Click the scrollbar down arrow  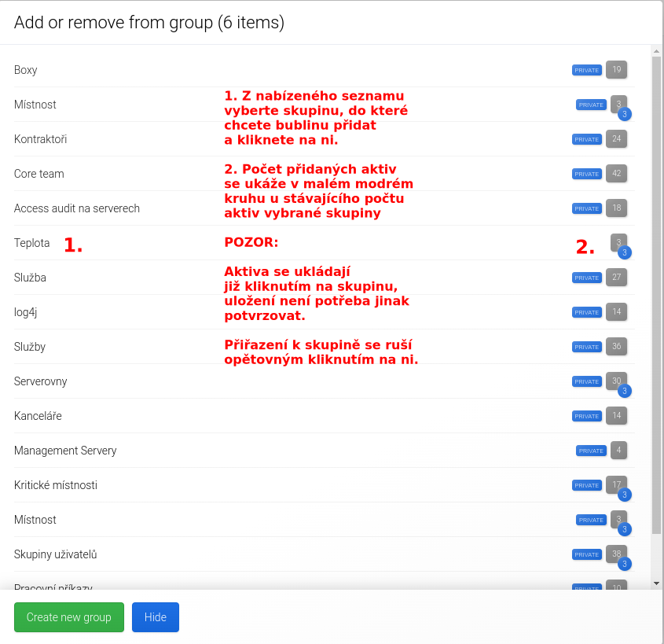point(657,583)
